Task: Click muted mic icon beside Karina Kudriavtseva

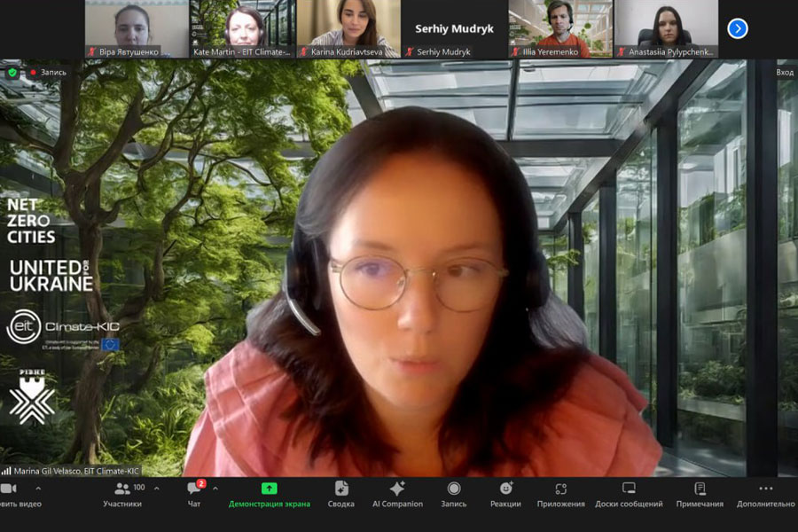Action: 304,51
